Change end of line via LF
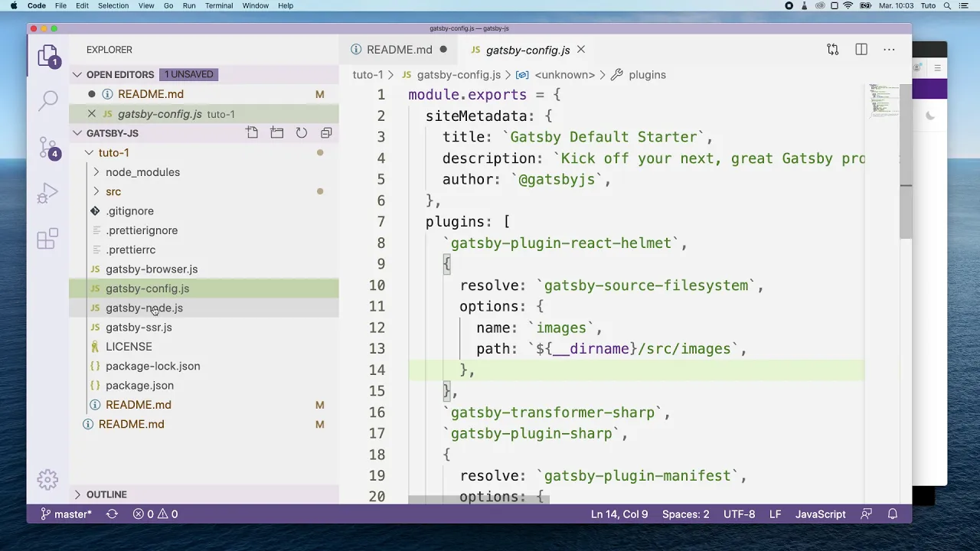Screen dimensions: 980x551 [x=775, y=514]
